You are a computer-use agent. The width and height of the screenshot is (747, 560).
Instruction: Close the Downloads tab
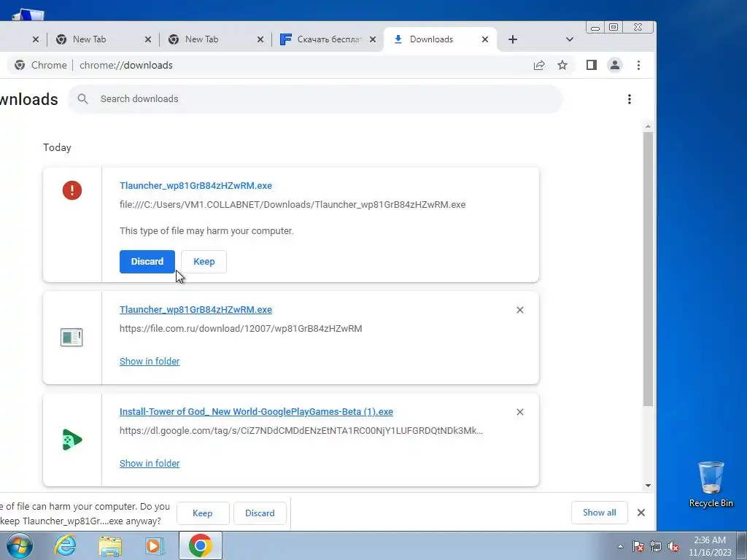coord(485,39)
